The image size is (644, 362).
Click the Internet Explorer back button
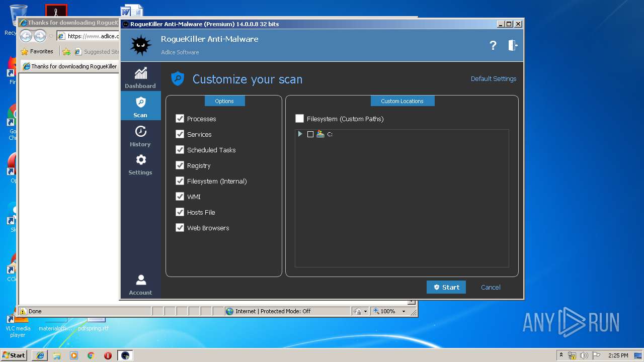[x=26, y=36]
